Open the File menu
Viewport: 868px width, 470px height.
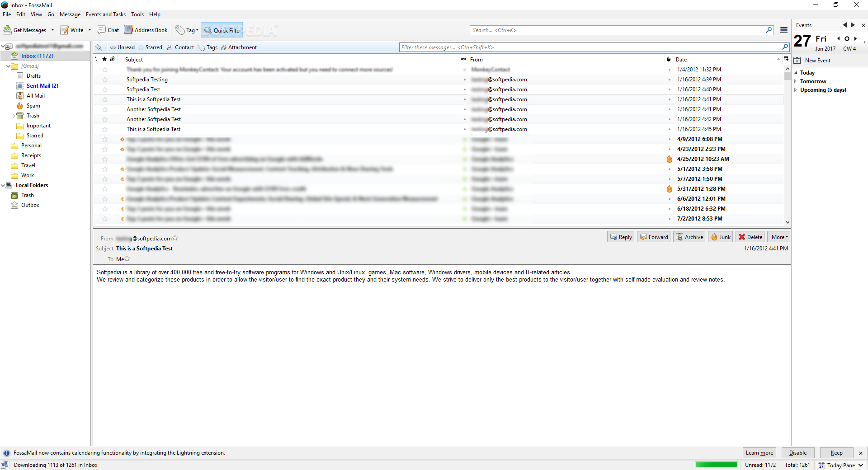coord(7,14)
